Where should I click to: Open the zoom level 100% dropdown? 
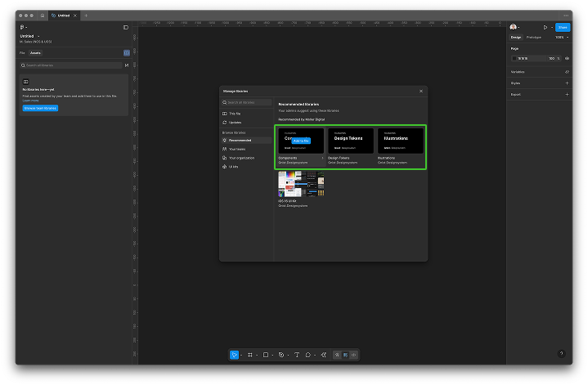point(561,37)
